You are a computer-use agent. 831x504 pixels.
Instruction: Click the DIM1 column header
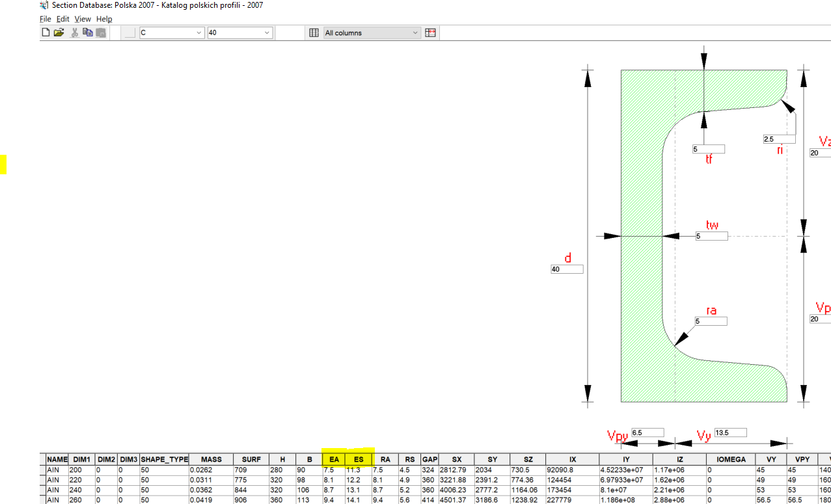(82, 459)
